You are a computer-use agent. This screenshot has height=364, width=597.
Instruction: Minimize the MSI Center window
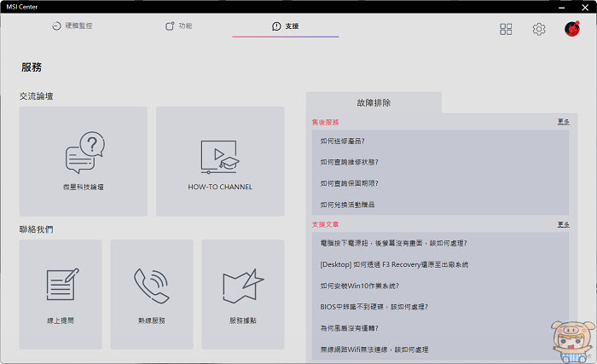[x=562, y=7]
